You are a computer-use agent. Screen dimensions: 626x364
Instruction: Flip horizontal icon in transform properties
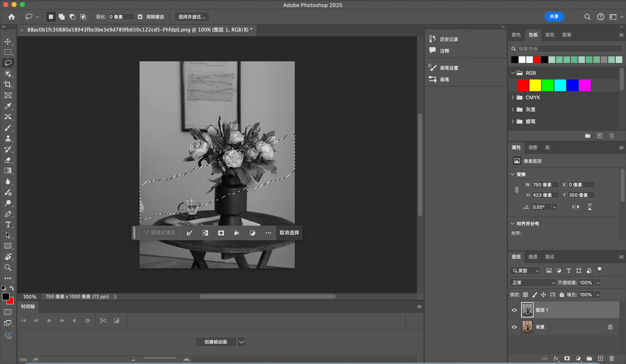click(575, 207)
